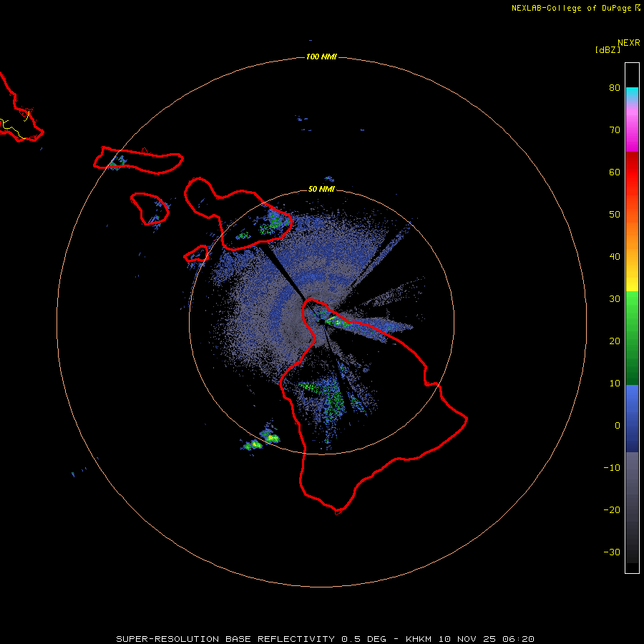
Task: Click the 70 value on dBZ scale
Action: pyautogui.click(x=615, y=130)
